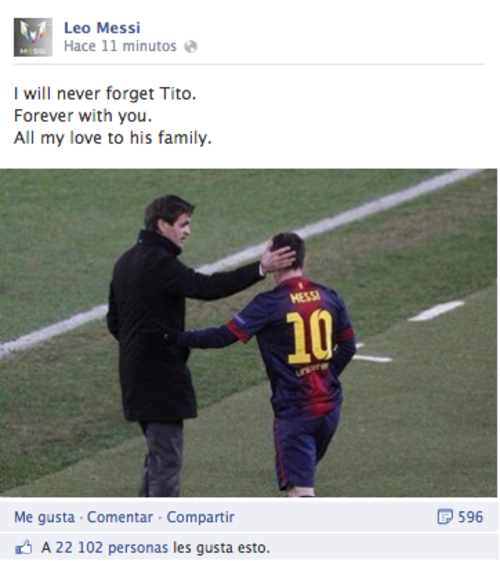Open the post photo on the pitch

coord(248,333)
